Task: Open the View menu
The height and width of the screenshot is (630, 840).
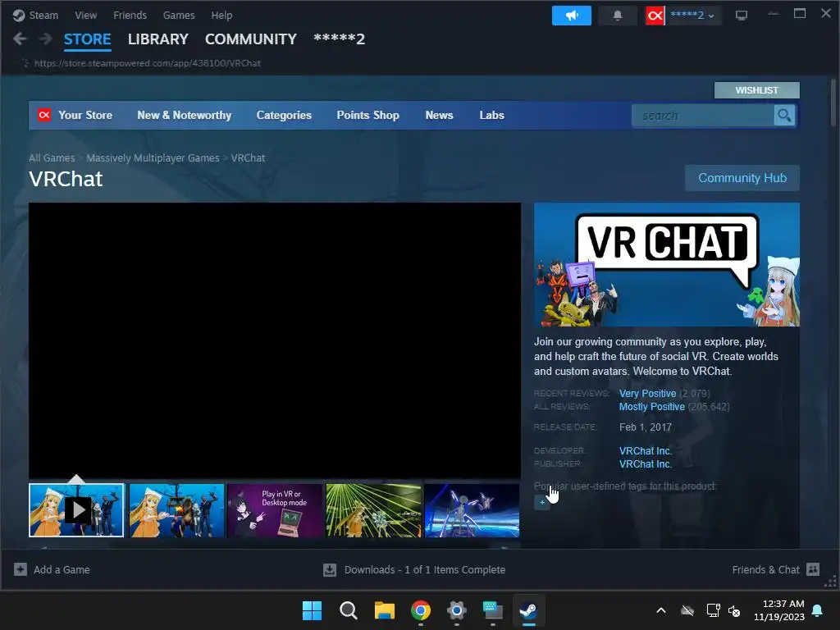Action: point(85,15)
